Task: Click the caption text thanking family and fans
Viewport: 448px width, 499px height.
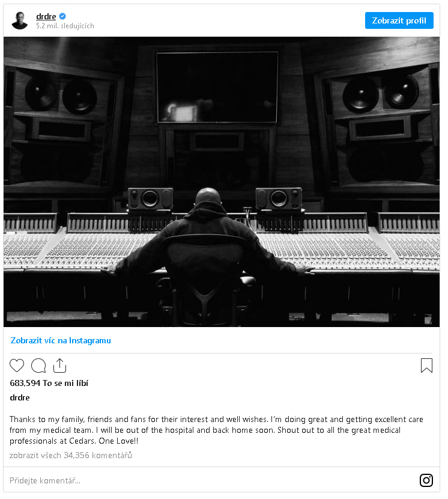Action: click(216, 430)
